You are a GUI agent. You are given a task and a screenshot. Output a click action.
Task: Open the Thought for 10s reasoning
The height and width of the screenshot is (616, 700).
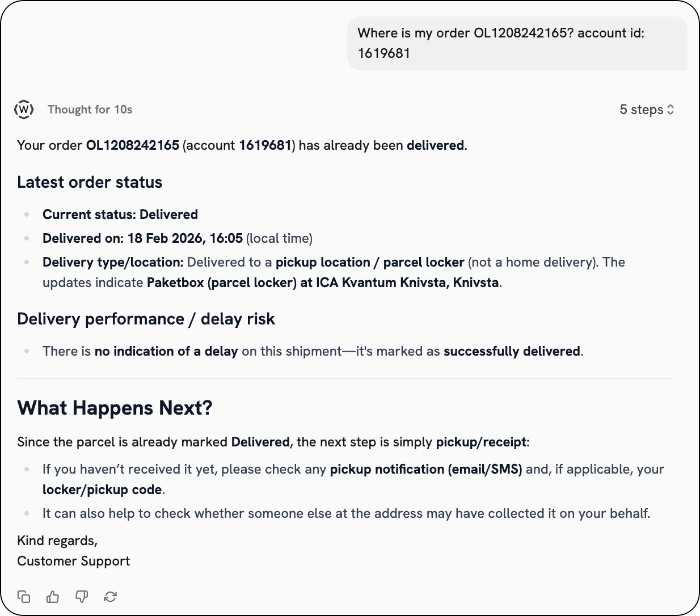point(90,109)
